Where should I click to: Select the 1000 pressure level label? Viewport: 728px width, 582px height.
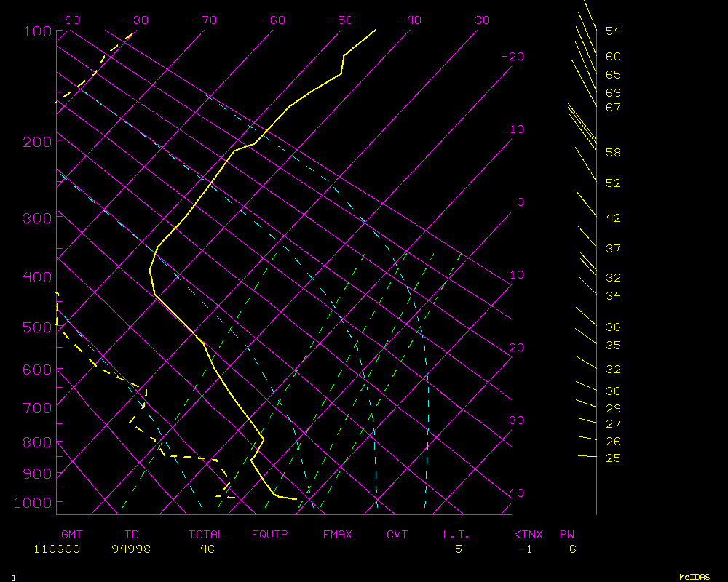33,503
